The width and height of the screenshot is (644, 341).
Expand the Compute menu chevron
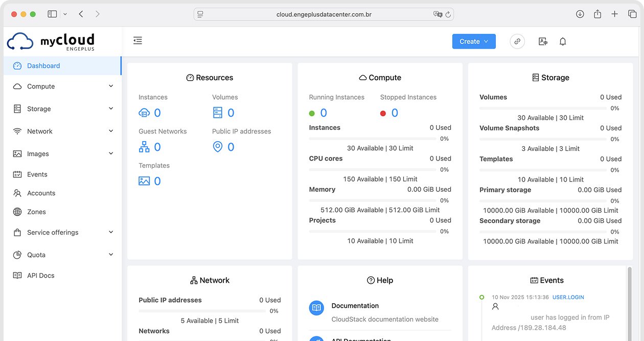pos(111,86)
